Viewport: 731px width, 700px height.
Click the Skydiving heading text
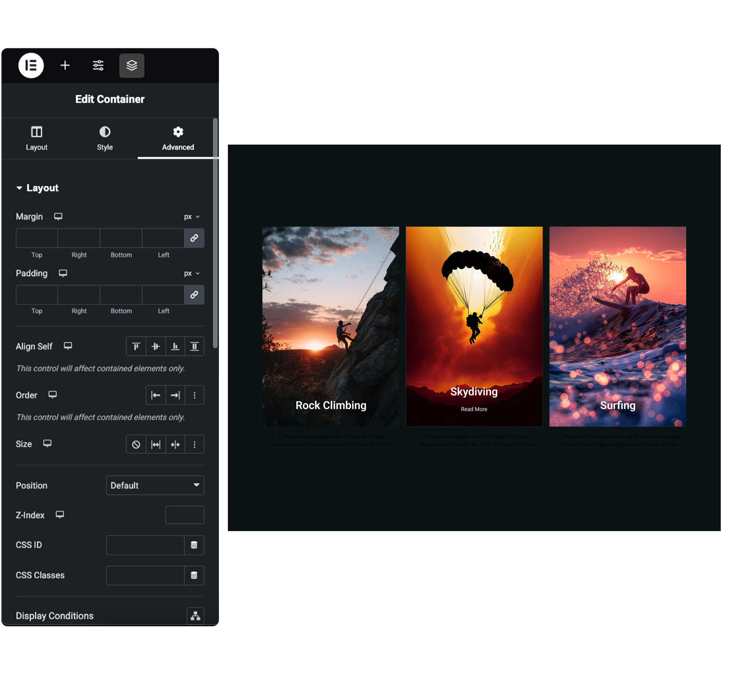click(474, 392)
